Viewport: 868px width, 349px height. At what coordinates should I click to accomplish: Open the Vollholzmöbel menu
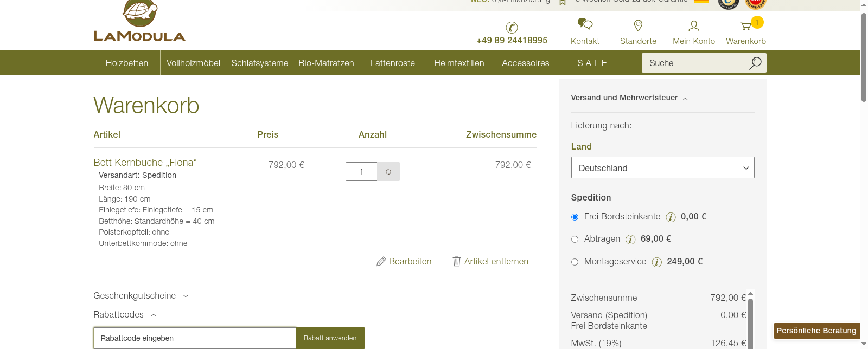coord(193,63)
